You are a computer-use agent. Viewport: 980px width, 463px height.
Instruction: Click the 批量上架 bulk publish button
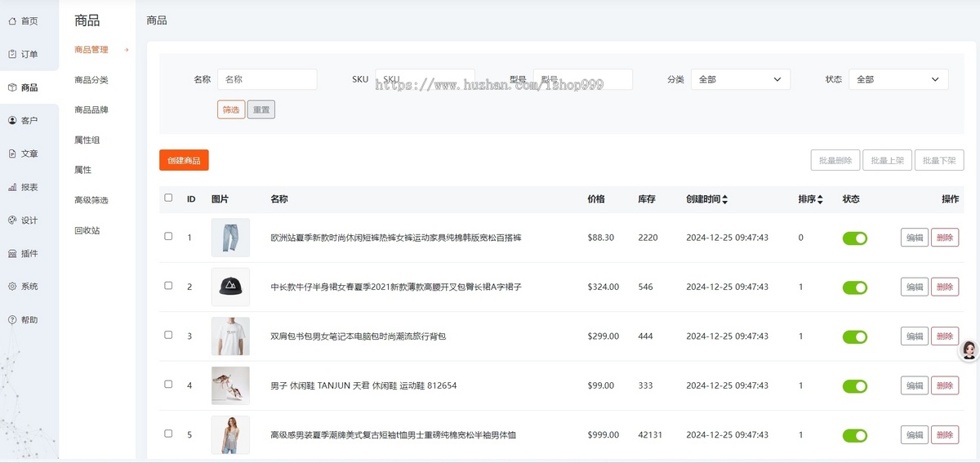tap(888, 160)
